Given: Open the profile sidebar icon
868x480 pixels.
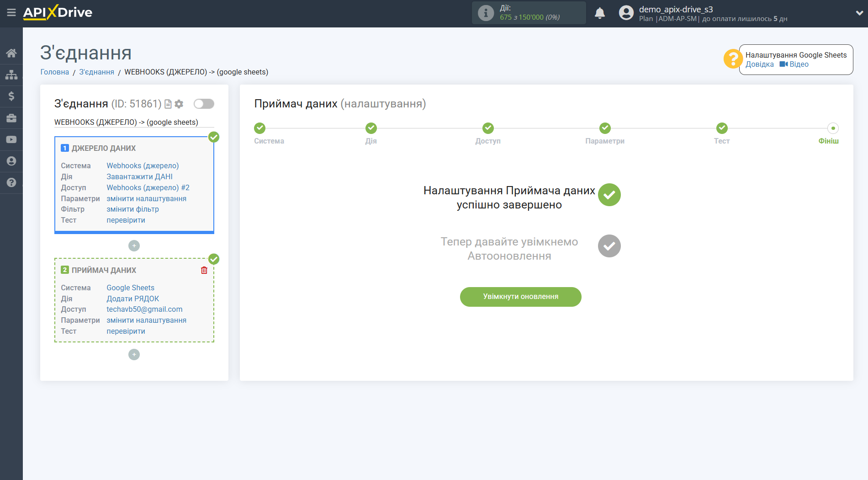Looking at the screenshot, I should [11, 161].
